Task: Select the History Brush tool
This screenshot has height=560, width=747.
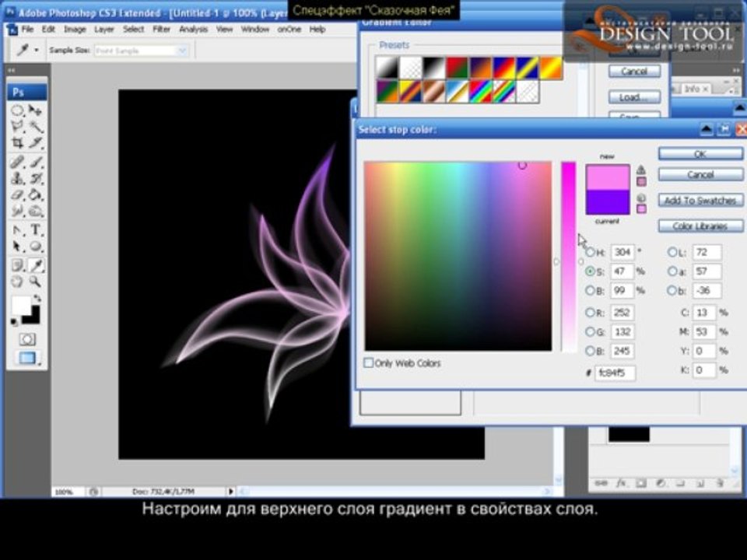Action: point(36,179)
